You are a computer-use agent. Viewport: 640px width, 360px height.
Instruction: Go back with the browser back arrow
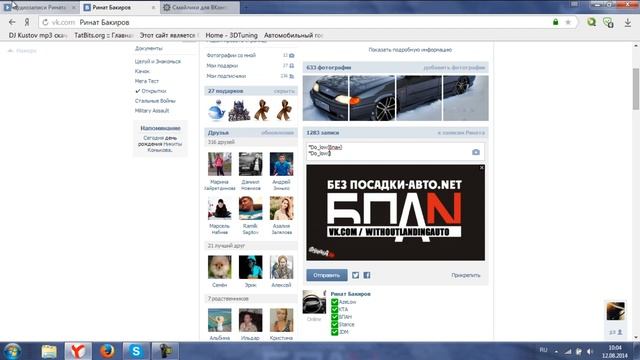pos(12,22)
